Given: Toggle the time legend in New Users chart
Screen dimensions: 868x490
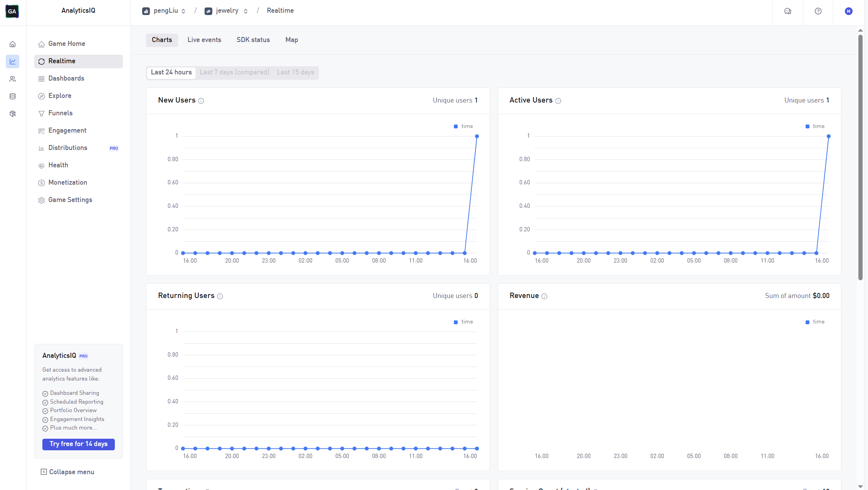Looking at the screenshot, I should tap(463, 126).
